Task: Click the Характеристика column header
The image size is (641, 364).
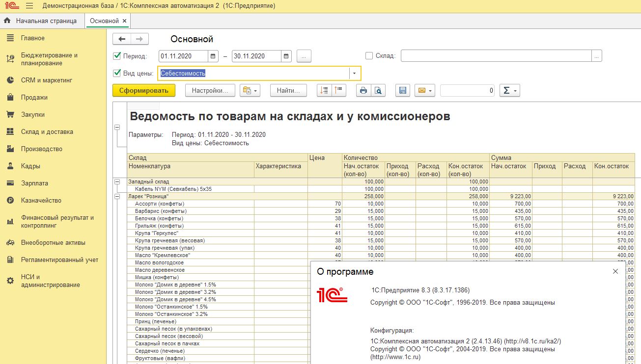Action: [281, 170]
